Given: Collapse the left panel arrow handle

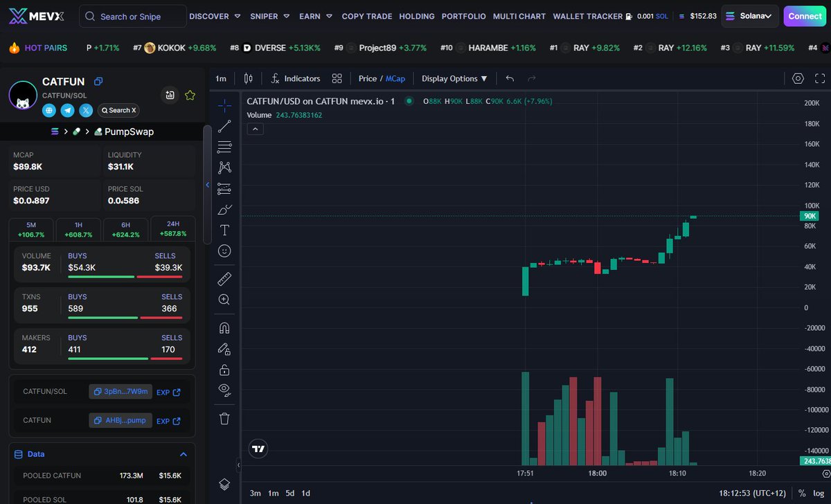Looking at the screenshot, I should (207, 184).
